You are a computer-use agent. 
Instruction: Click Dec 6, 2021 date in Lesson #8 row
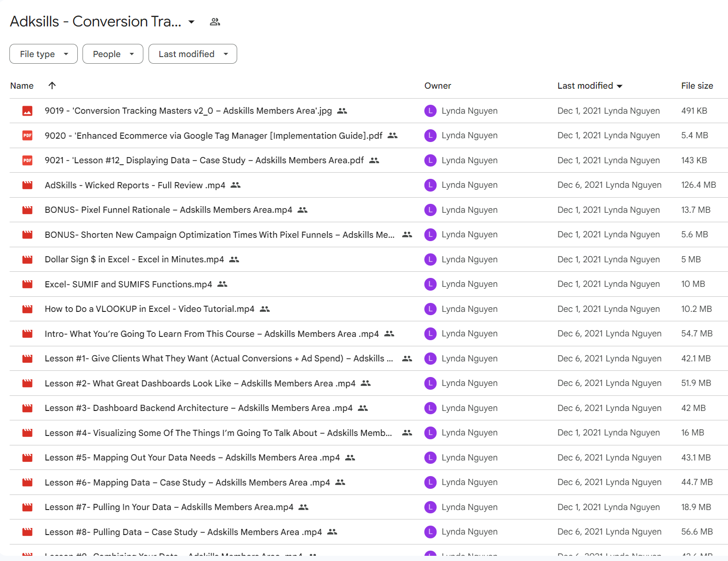point(580,532)
